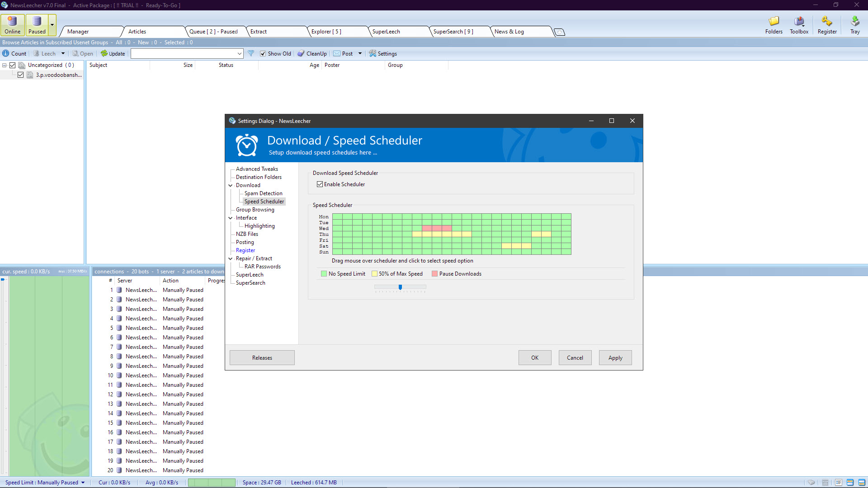
Task: Collapse the Repair / Extract tree node
Action: [231, 258]
